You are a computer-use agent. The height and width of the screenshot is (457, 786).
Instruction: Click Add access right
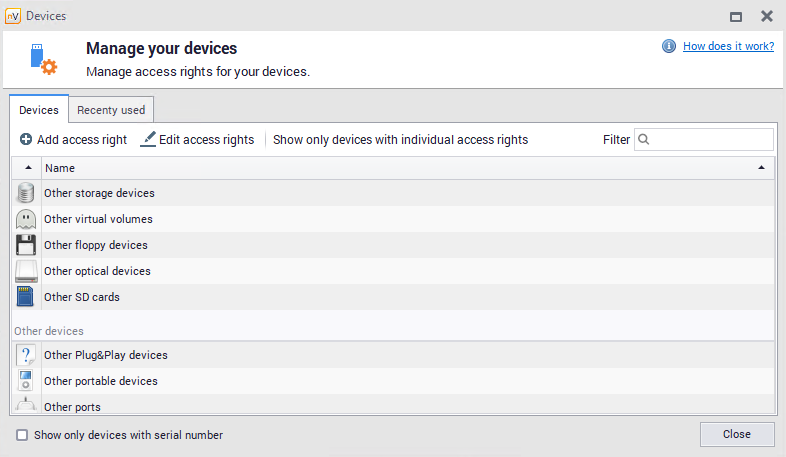tap(73, 140)
